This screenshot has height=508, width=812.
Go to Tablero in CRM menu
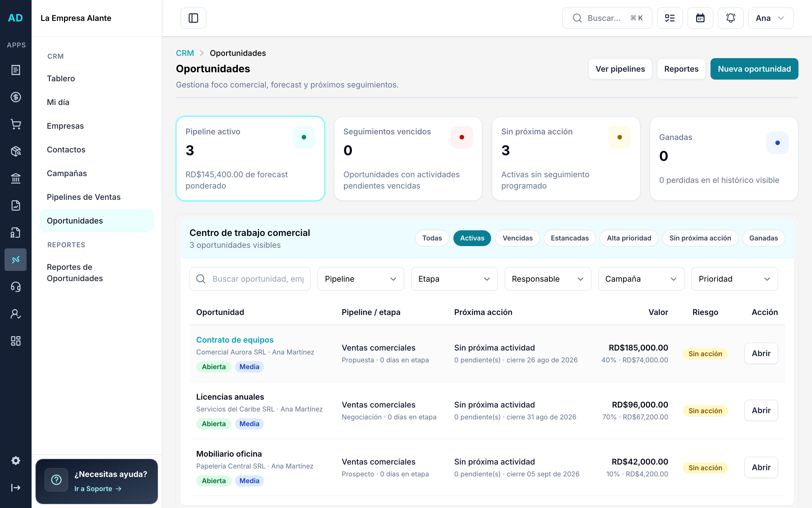97,79
